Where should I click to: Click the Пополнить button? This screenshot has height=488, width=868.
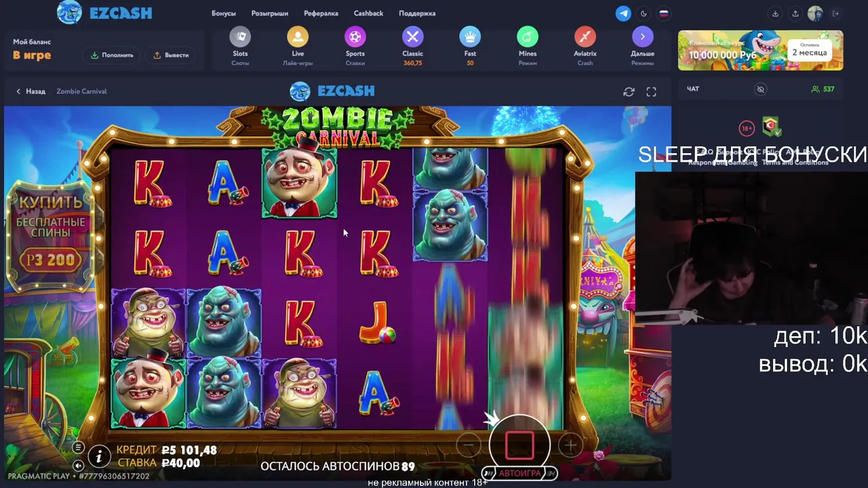coord(113,55)
